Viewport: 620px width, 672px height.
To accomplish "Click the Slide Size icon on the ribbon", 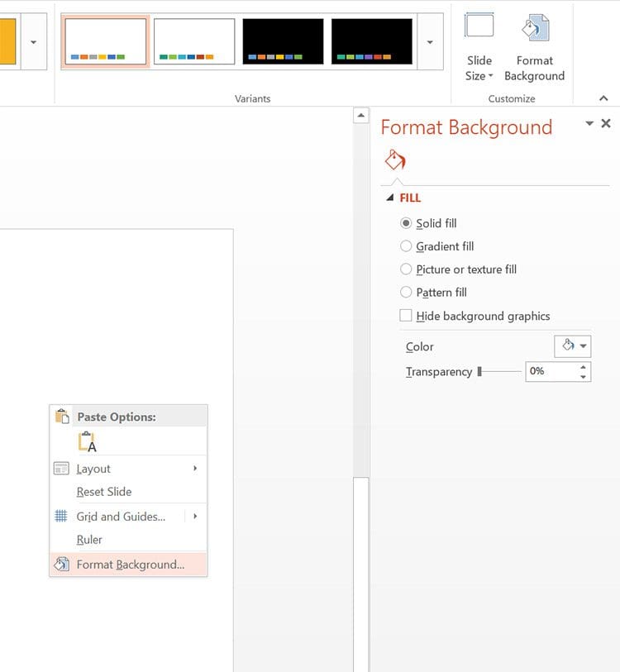I will click(x=478, y=45).
